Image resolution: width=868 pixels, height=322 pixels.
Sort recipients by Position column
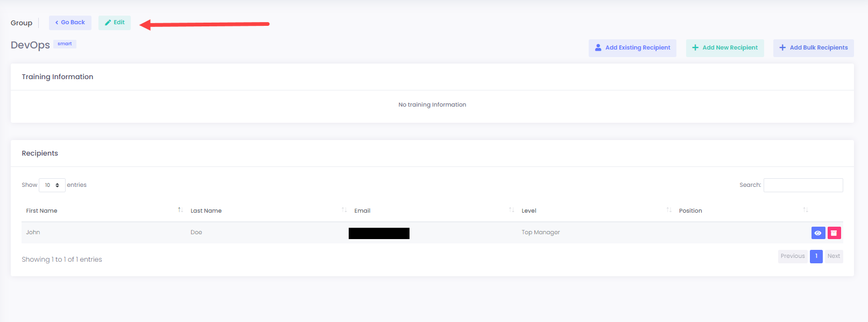[690, 211]
